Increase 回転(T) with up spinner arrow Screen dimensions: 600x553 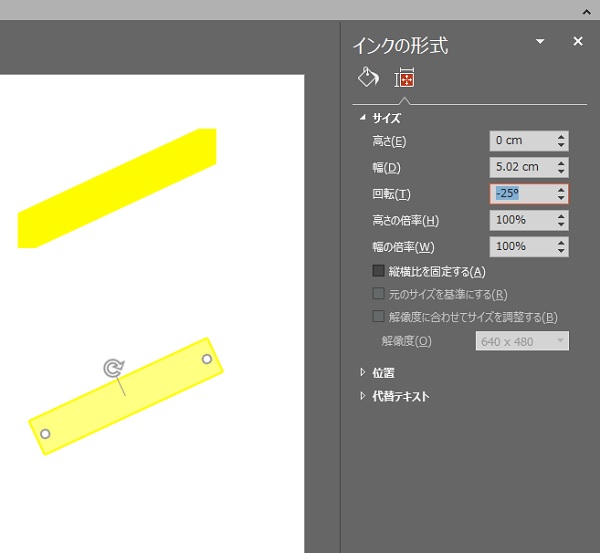point(561,189)
